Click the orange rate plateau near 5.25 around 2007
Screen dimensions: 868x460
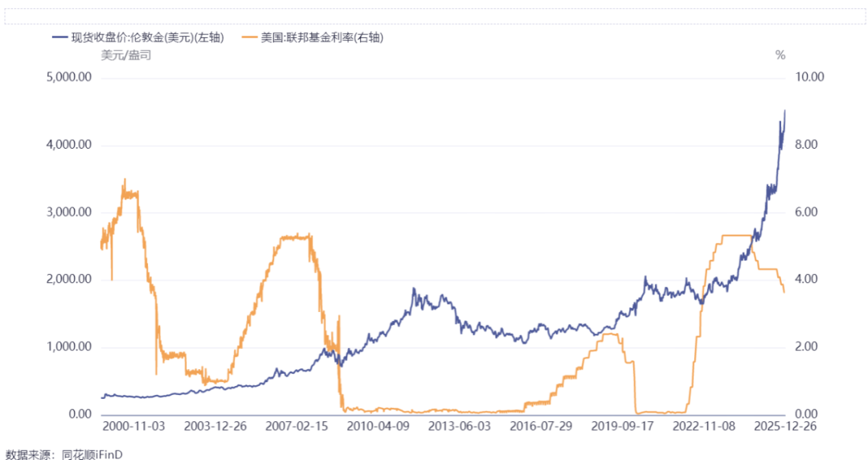tap(293, 237)
